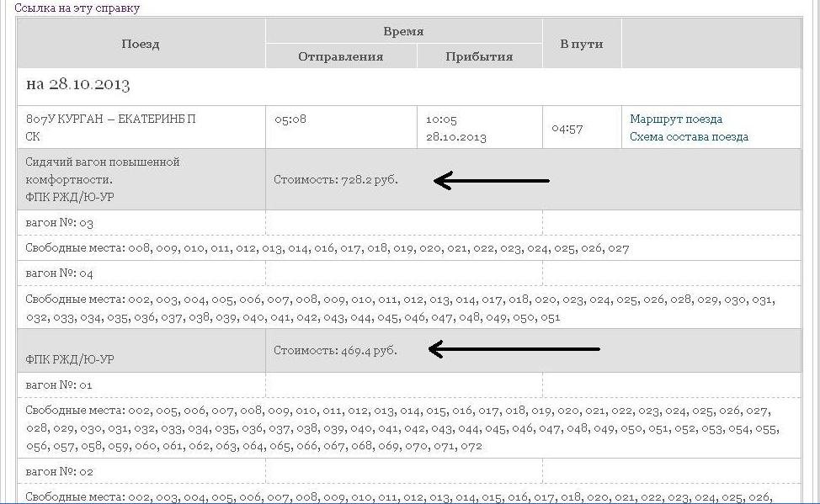Click the 'Маршрут поезда' link
This screenshot has width=820, height=504.
(x=675, y=119)
